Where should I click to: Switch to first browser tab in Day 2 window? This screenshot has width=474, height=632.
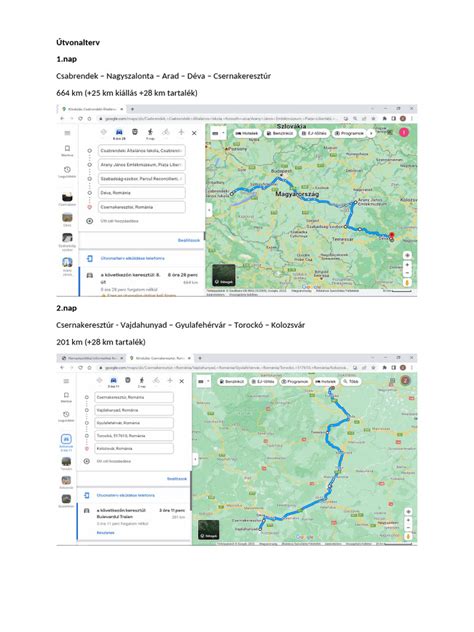click(91, 358)
